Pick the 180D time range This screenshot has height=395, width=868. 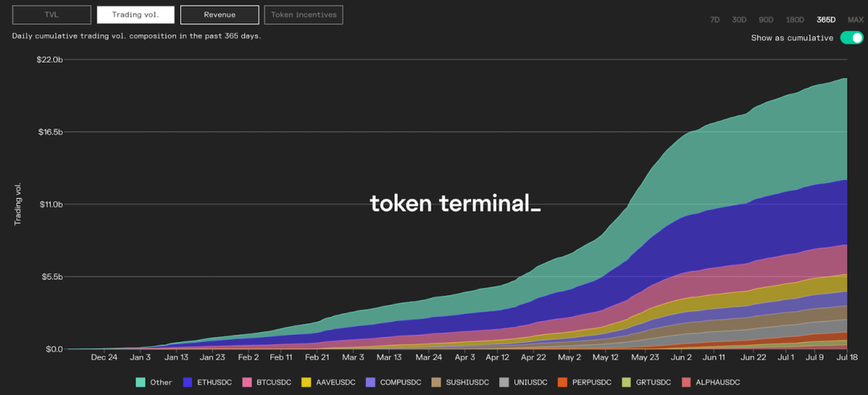point(795,19)
